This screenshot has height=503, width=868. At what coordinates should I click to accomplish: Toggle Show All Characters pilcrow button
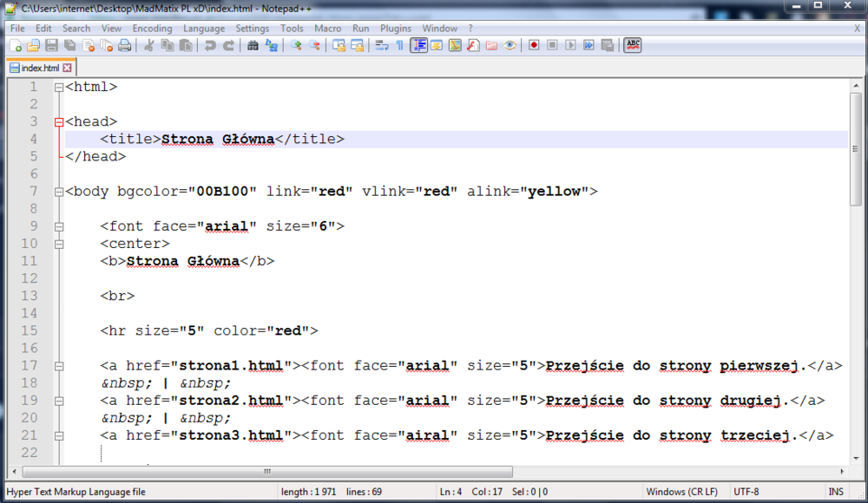(x=399, y=45)
